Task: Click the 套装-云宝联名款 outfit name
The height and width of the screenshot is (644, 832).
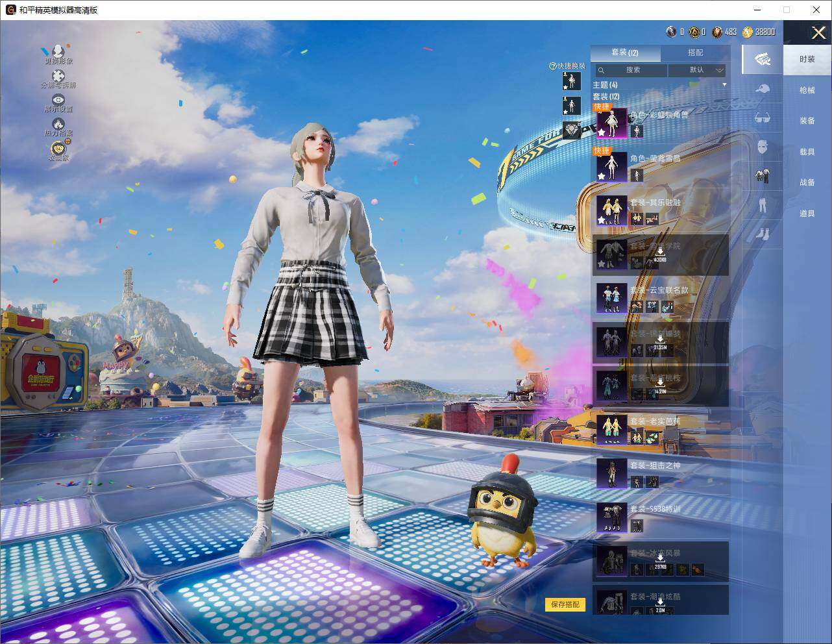Action: (659, 290)
